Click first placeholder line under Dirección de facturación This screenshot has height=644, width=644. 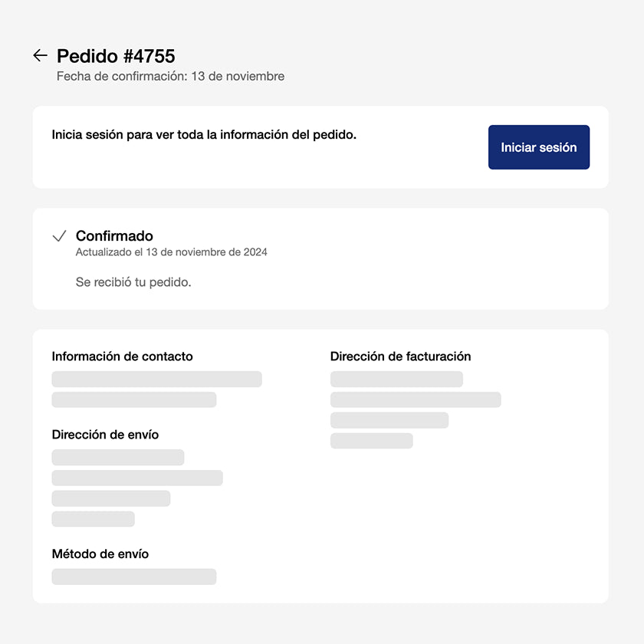point(396,379)
